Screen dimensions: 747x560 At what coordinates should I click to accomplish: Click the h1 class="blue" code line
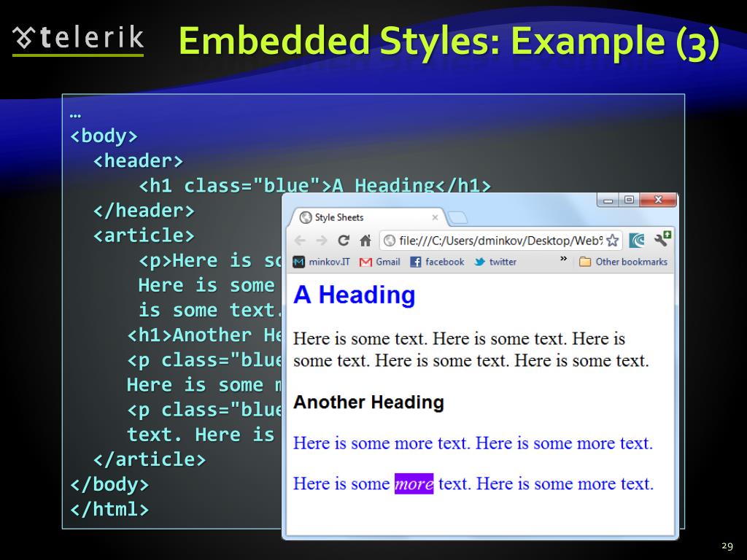(x=314, y=186)
